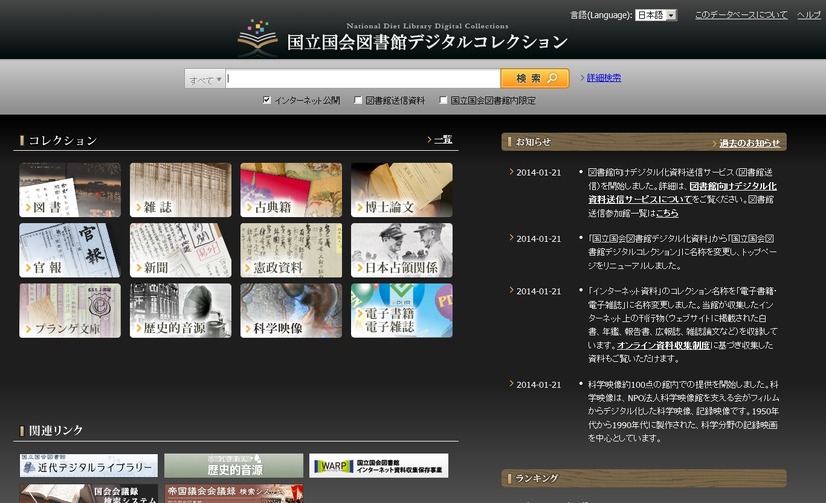Open the プランゲ文庫 collection tile
The image size is (826, 503).
[70, 311]
